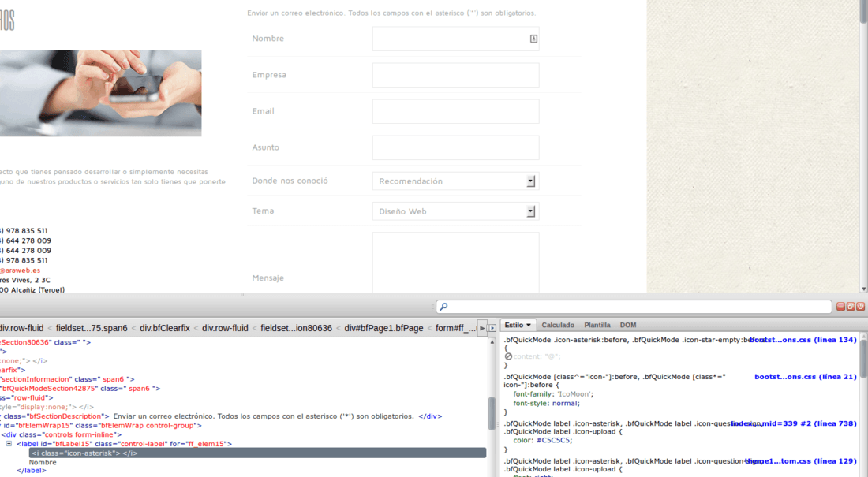Click the div controls form-inline HTML line

[61, 435]
